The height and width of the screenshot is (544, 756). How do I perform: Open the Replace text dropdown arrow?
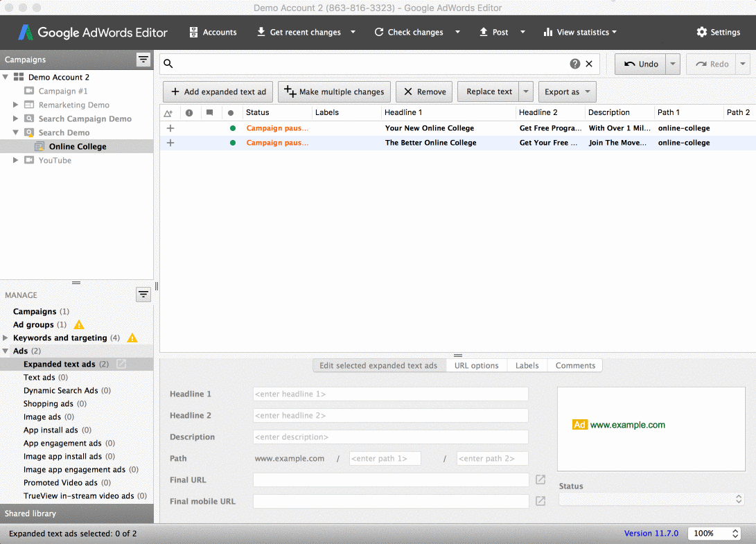pyautogui.click(x=526, y=91)
